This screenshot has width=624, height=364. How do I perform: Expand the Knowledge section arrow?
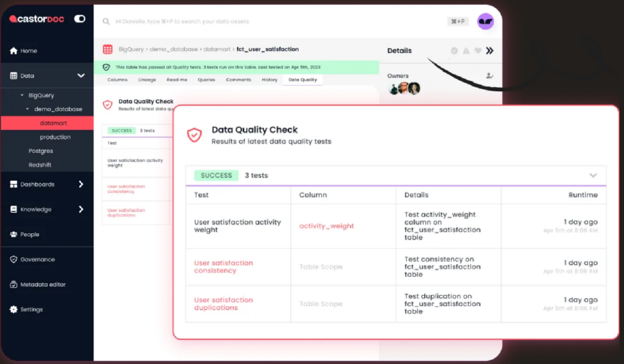(x=81, y=209)
